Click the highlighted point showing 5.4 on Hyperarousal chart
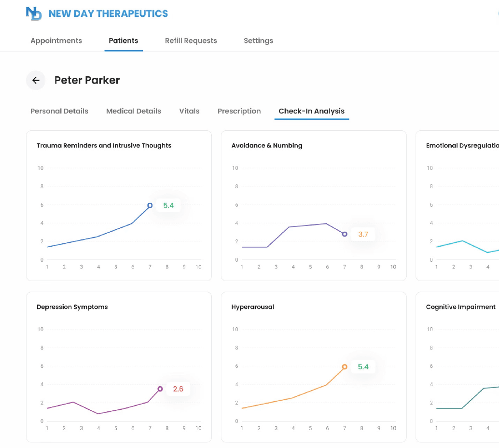Screen dimensions: 499x448 344,366
